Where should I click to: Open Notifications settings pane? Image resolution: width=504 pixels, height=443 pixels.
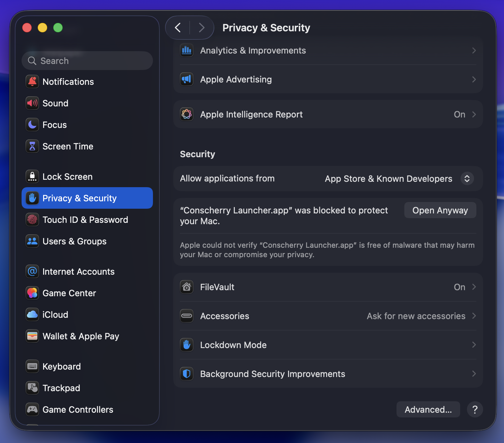87,82
